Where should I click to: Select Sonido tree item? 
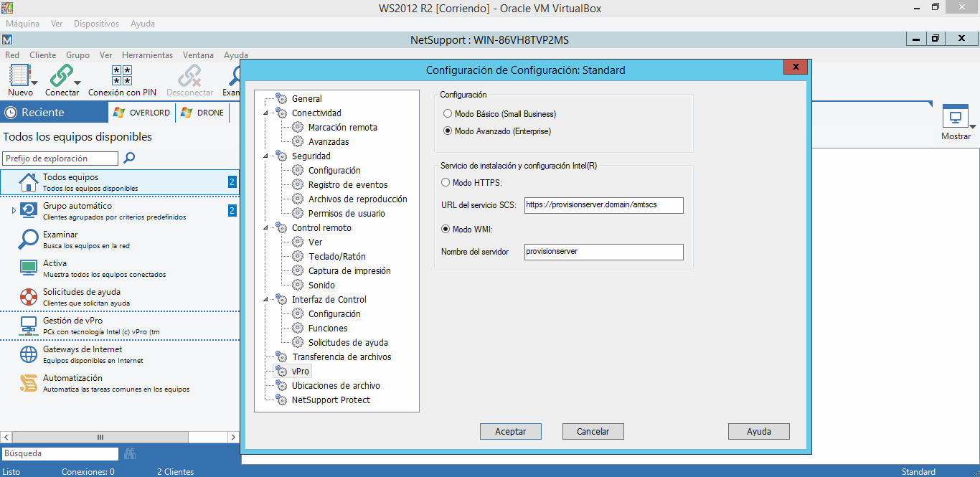coord(321,285)
